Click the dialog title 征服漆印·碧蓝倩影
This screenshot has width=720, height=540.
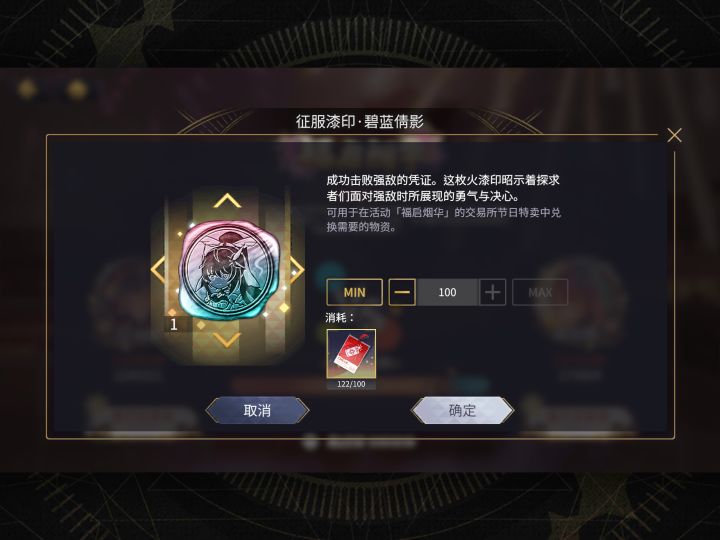360,122
